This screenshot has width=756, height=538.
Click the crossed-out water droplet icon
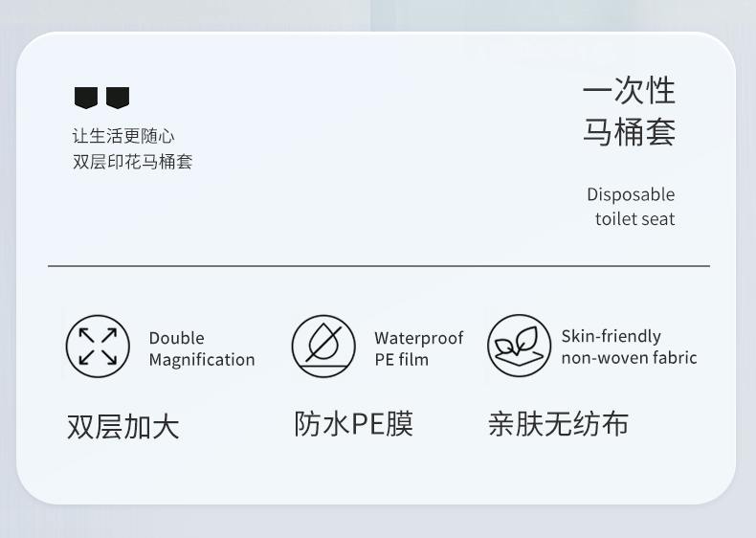[x=323, y=347]
